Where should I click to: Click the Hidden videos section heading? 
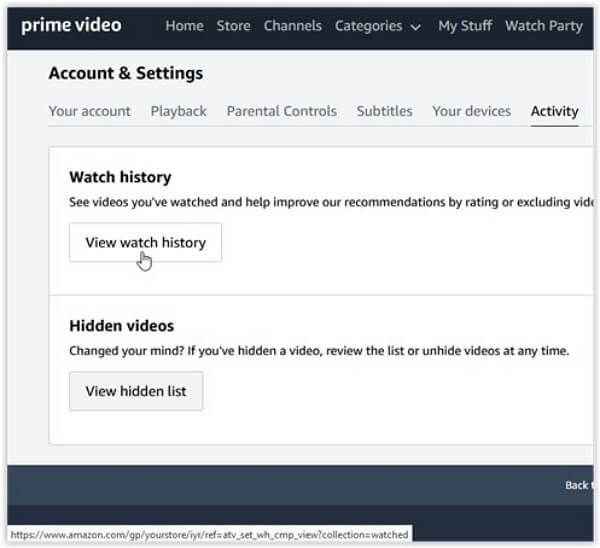(122, 326)
